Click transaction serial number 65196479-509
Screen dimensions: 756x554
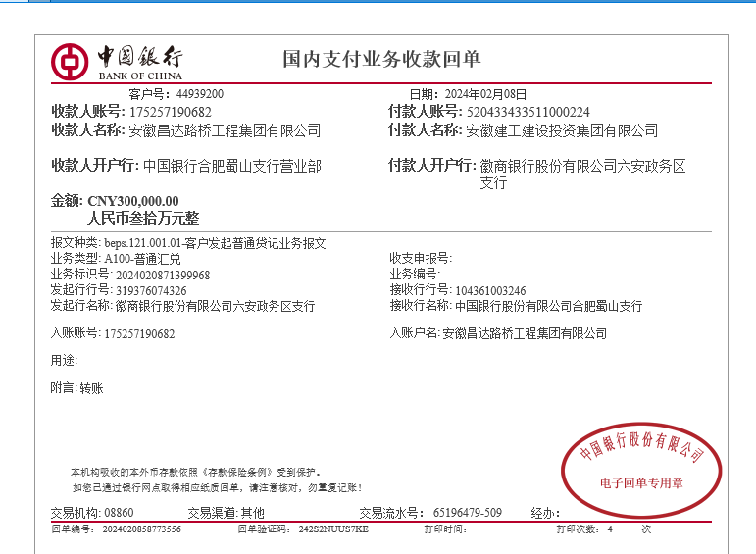[468, 513]
